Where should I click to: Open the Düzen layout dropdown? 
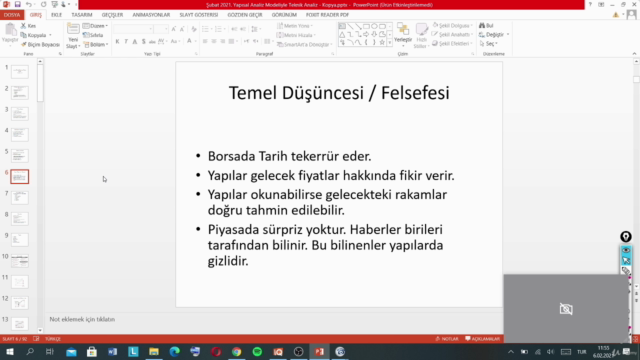tap(95, 26)
